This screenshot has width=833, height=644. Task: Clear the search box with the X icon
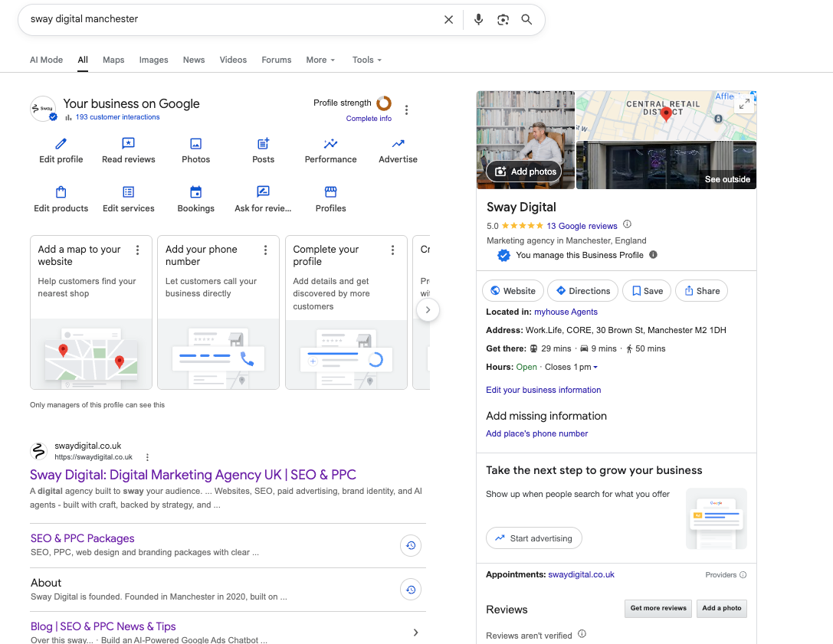coord(448,20)
